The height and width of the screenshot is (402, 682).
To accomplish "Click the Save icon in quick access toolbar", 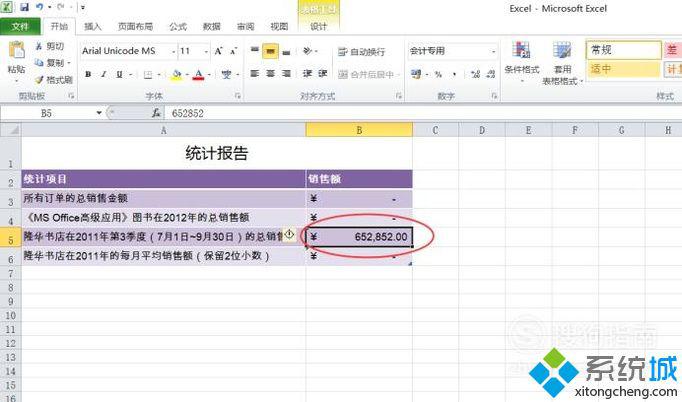I will click(x=23, y=7).
